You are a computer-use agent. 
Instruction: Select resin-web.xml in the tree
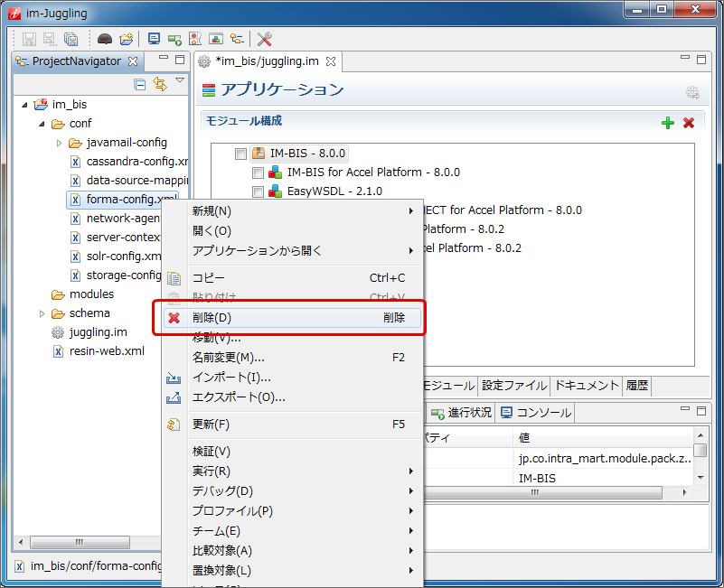coord(99,351)
